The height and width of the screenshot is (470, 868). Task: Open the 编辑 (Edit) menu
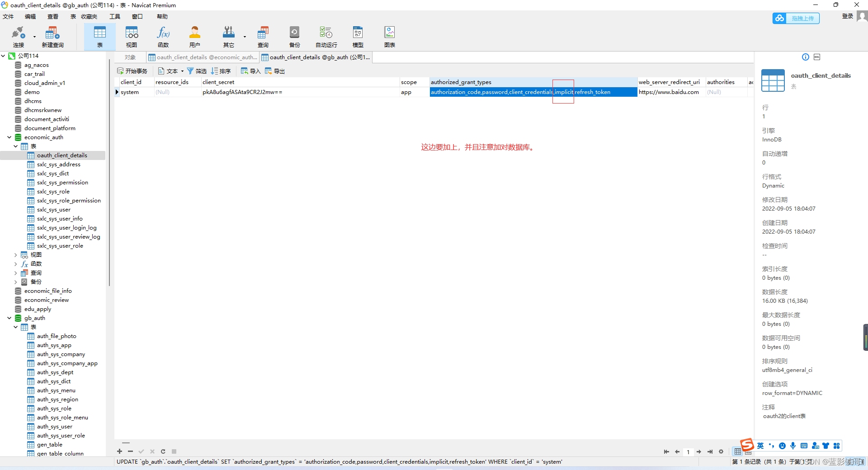tap(30, 17)
